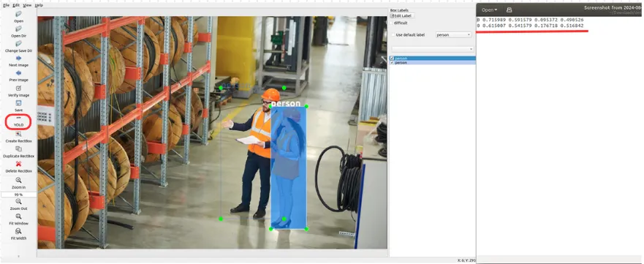Image resolution: width=644 pixels, height=264 pixels.
Task: Click the Edit Label button
Action: (402, 15)
